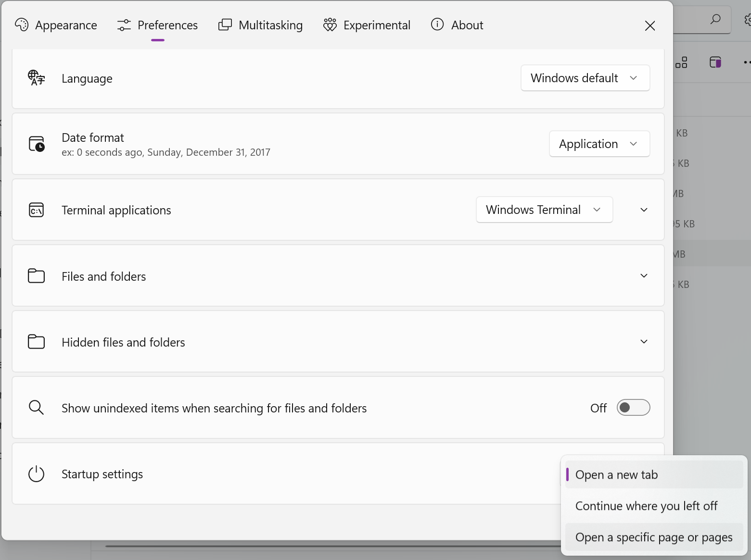751x560 pixels.
Task: Expand the Hidden files and folders section
Action: pos(643,342)
